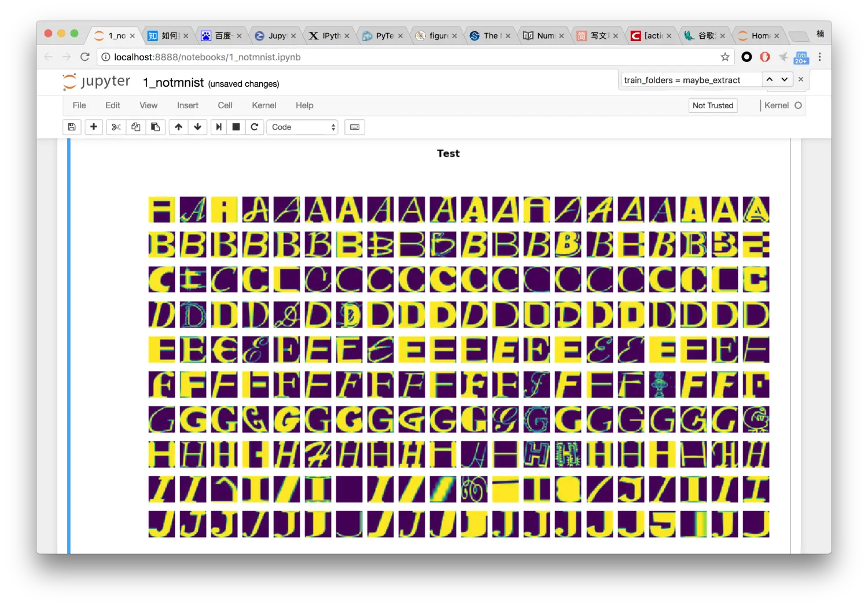Screen dimensions: 868x606
Task: Go forward in browser history
Action: coord(67,57)
